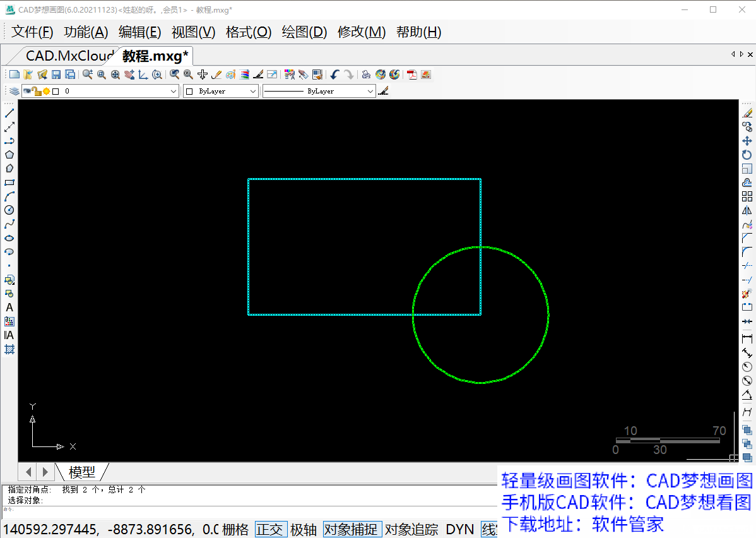Choose the Array tool in right toolbar
This screenshot has height=538, width=756.
click(x=747, y=196)
